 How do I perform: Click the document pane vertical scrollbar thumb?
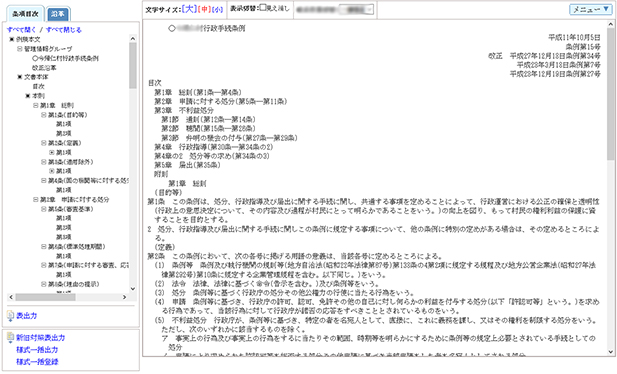(x=611, y=94)
